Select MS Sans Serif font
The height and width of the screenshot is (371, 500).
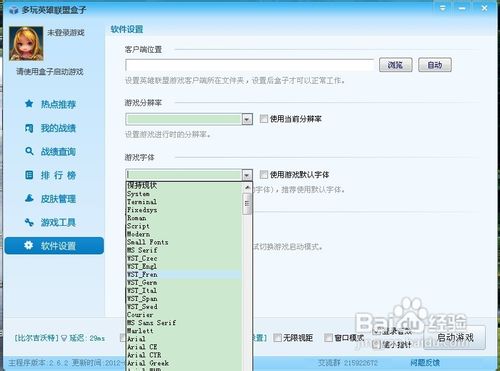tap(184, 323)
